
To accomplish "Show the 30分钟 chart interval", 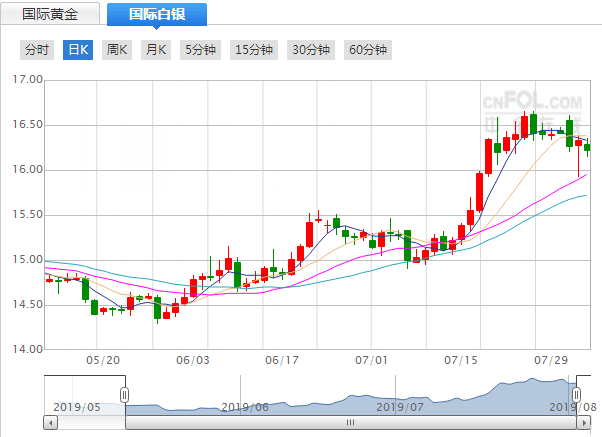I will [x=311, y=50].
